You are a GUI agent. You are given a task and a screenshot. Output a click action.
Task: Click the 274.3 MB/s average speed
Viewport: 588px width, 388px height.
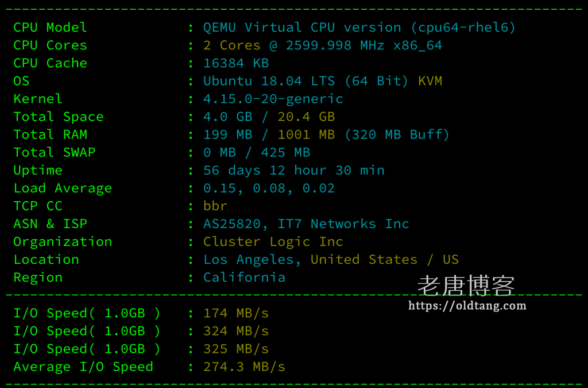(x=244, y=367)
